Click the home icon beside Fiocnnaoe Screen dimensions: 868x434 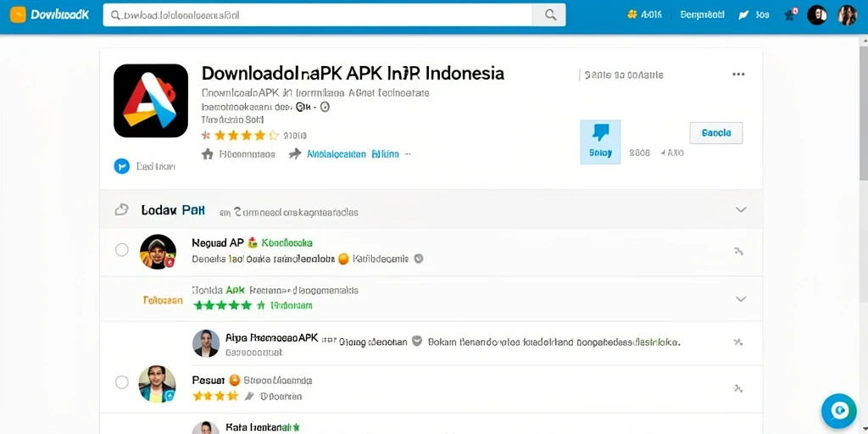[208, 154]
